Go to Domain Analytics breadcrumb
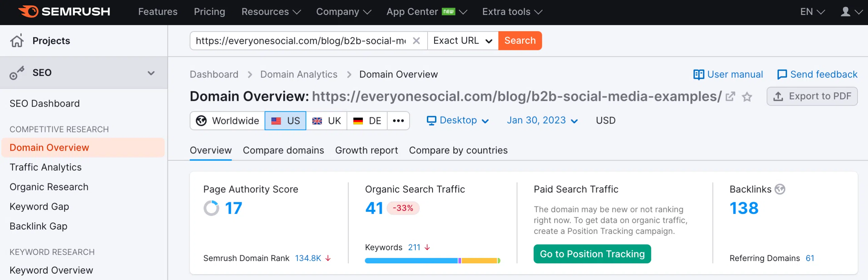Viewport: 868px width, 280px height. pyautogui.click(x=299, y=74)
